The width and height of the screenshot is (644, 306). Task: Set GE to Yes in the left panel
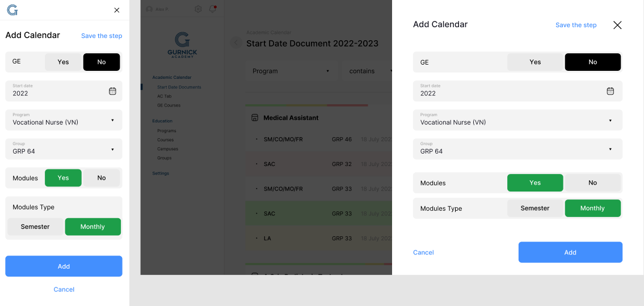(x=64, y=62)
